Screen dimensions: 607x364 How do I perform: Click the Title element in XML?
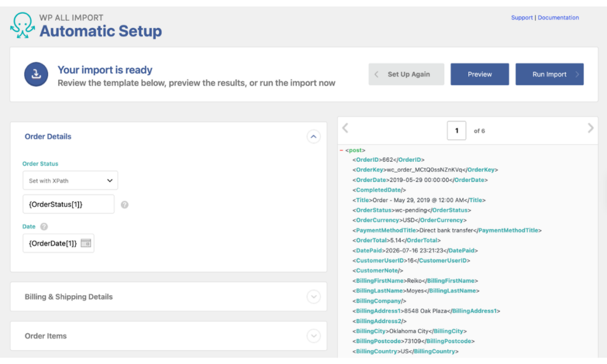pyautogui.click(x=419, y=200)
